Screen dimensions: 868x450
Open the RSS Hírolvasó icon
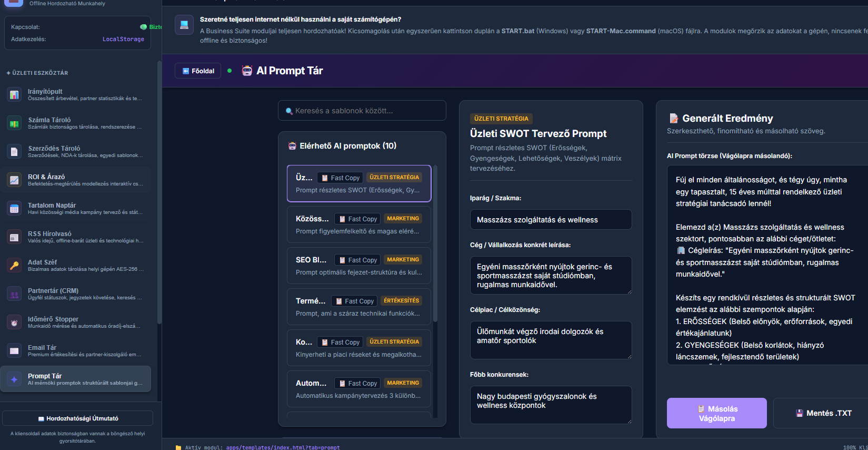click(x=14, y=237)
